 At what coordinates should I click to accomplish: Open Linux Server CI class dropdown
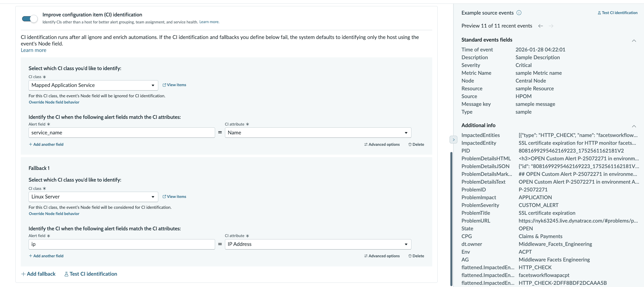pyautogui.click(x=93, y=197)
